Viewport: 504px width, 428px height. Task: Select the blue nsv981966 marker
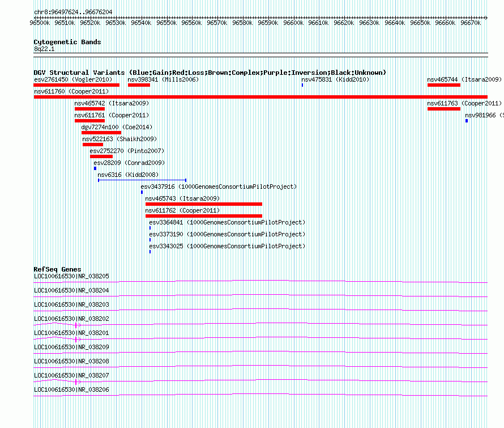[467, 121]
